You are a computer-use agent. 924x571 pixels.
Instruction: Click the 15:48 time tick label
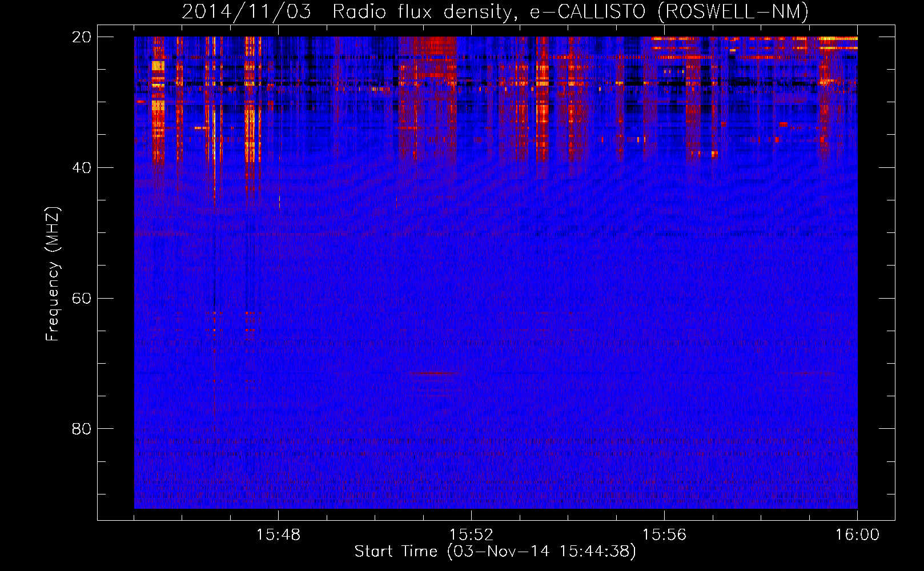point(278,535)
